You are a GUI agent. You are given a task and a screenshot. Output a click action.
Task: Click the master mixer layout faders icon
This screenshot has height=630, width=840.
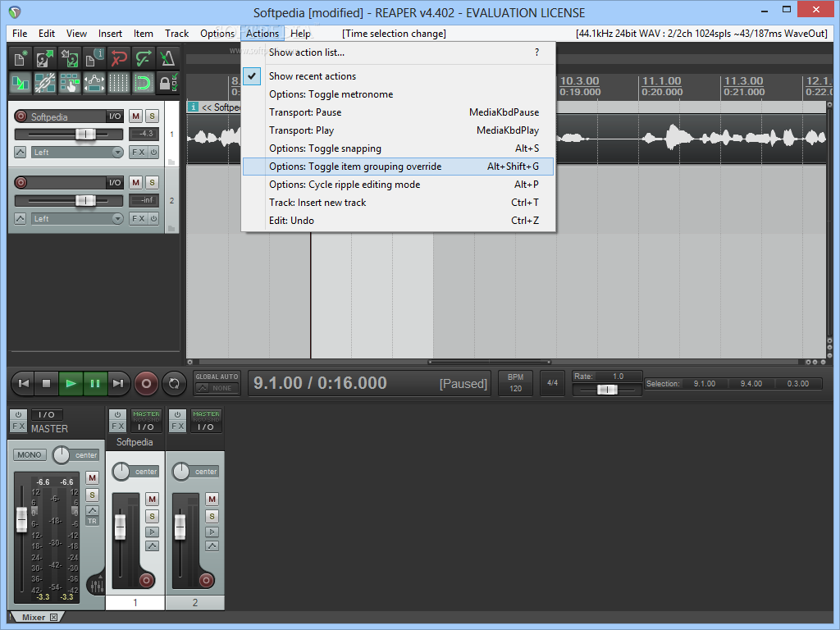(x=97, y=586)
